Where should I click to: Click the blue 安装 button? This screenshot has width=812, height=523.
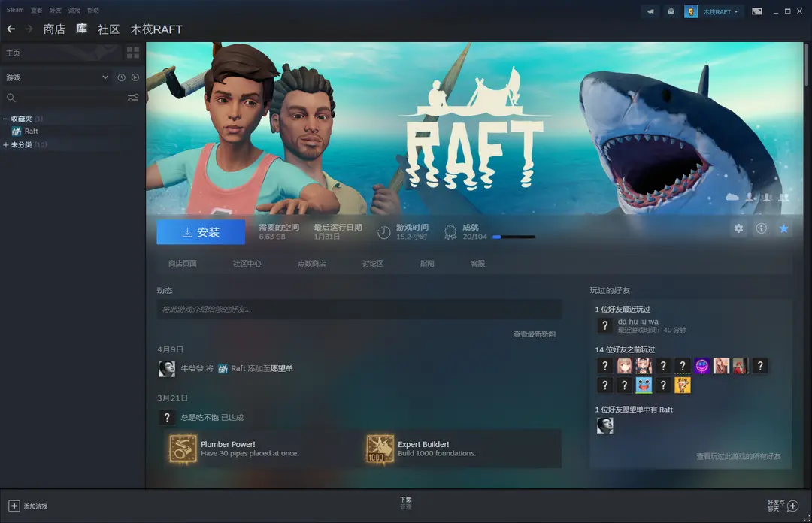(x=201, y=232)
